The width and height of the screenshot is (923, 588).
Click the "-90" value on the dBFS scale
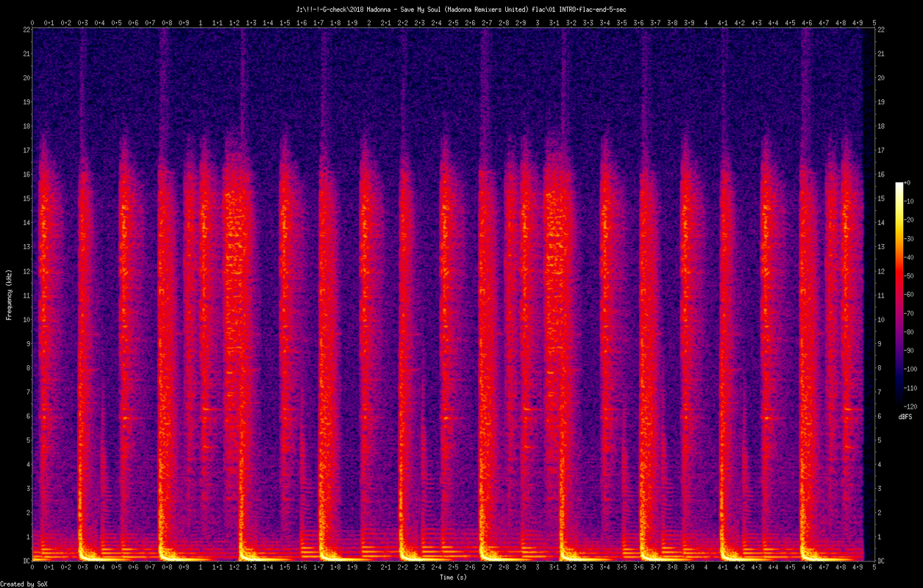click(910, 351)
